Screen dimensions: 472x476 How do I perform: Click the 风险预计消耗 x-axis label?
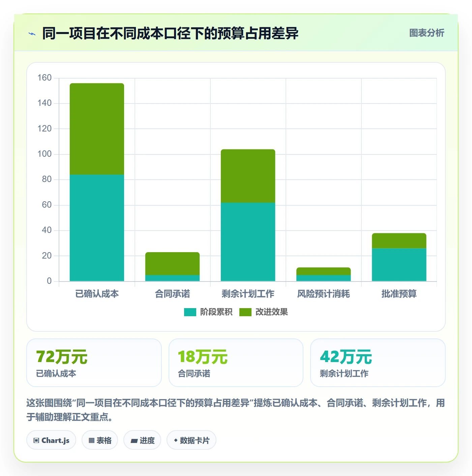tap(323, 294)
